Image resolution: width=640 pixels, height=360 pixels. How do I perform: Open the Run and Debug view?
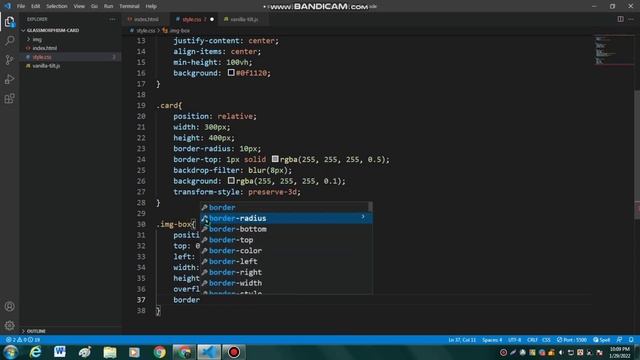tap(9, 79)
